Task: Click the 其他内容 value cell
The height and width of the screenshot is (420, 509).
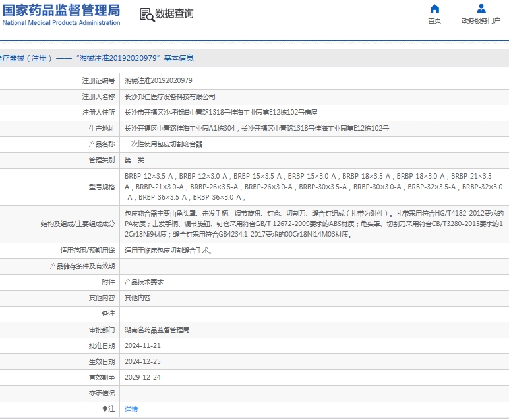Action: click(x=137, y=298)
